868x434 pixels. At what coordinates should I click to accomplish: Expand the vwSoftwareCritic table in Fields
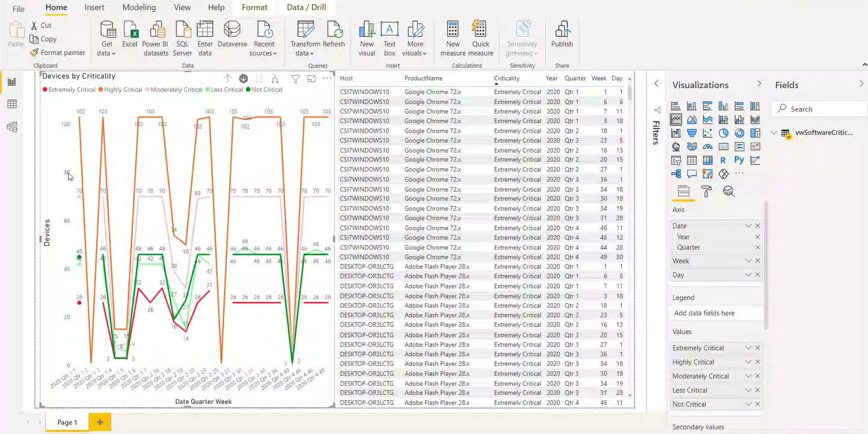tap(775, 133)
